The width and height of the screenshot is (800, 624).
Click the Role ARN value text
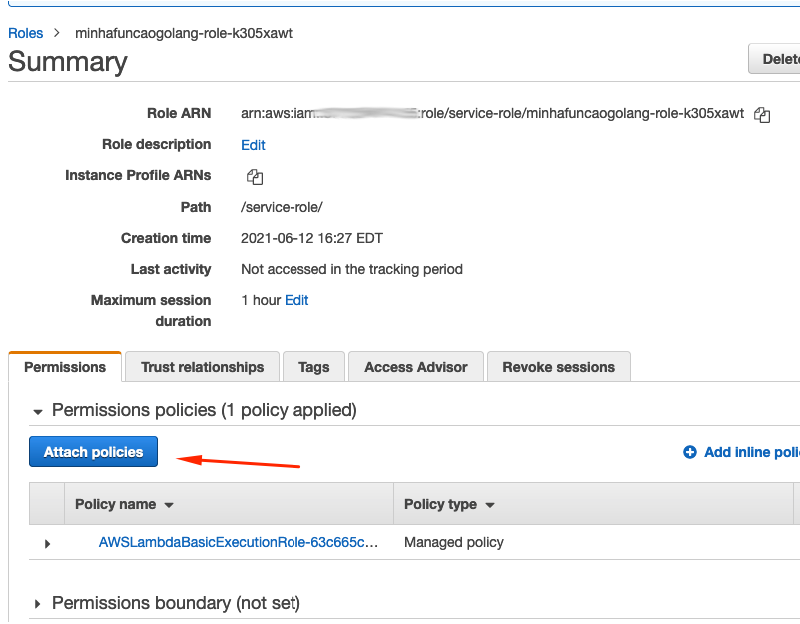tap(492, 113)
